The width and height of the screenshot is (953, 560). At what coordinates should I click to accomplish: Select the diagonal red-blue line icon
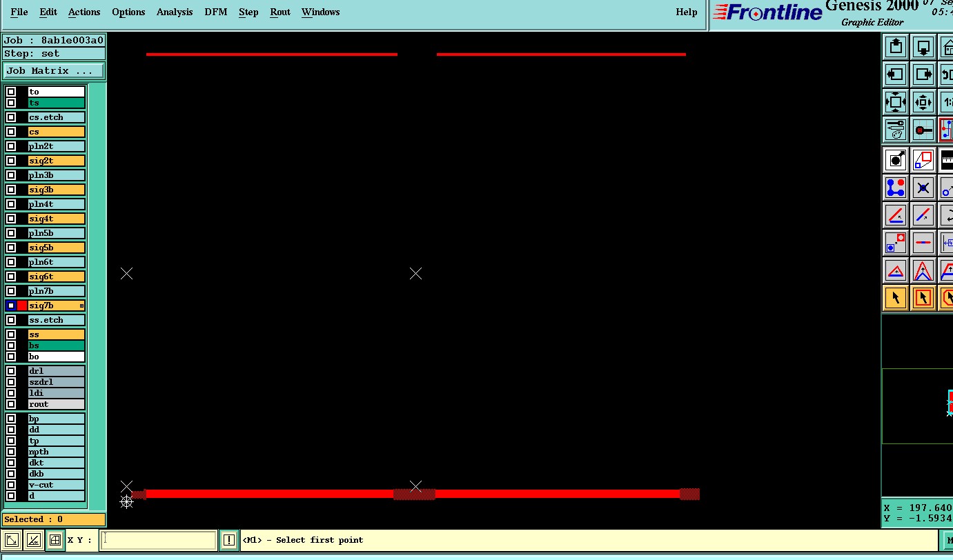pos(923,215)
